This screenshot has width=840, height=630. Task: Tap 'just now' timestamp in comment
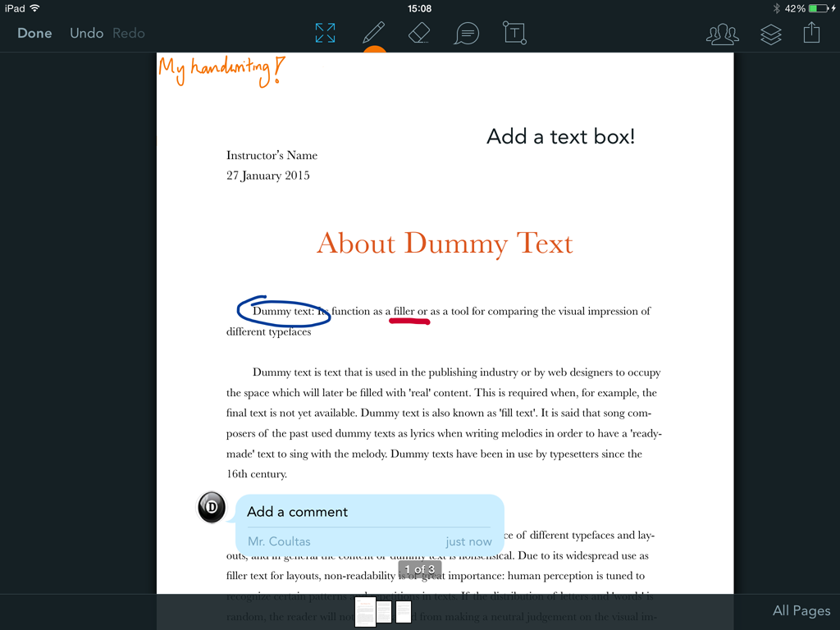click(468, 541)
